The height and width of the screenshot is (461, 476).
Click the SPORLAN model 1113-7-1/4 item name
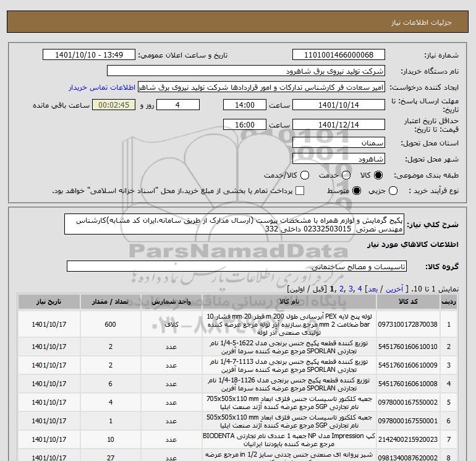tap(289, 366)
